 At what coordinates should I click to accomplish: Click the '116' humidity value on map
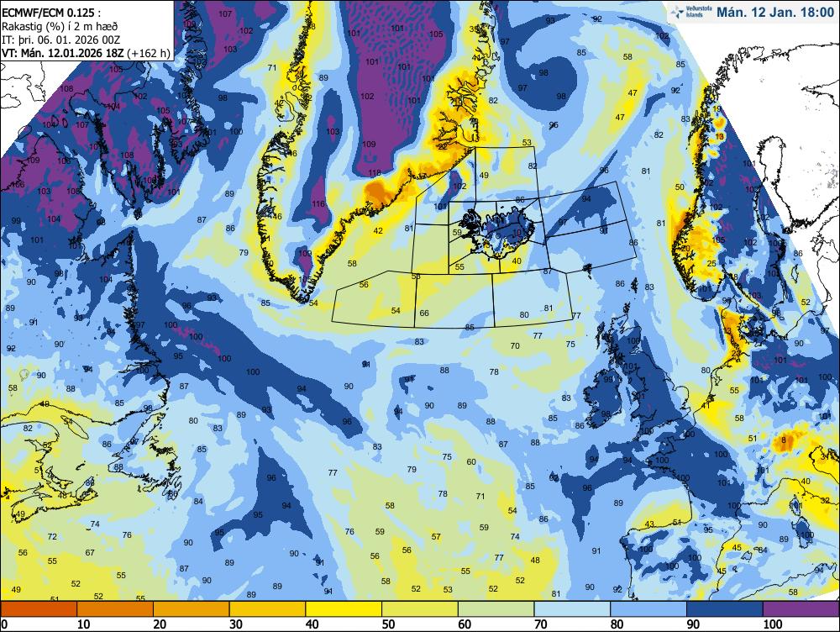click(318, 203)
